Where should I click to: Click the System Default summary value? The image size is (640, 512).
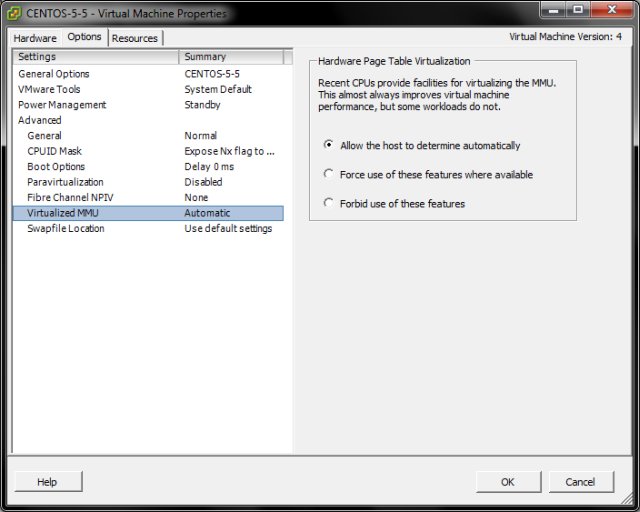coord(218,89)
